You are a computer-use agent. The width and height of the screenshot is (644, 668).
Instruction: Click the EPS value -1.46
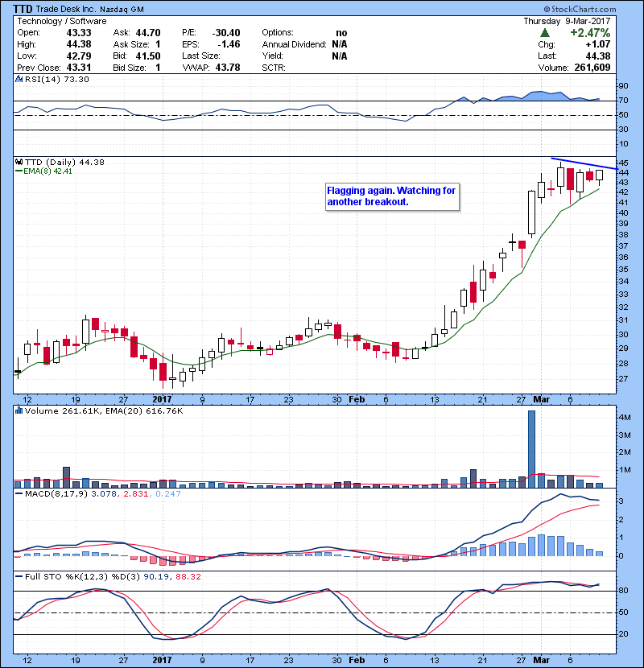(x=229, y=44)
